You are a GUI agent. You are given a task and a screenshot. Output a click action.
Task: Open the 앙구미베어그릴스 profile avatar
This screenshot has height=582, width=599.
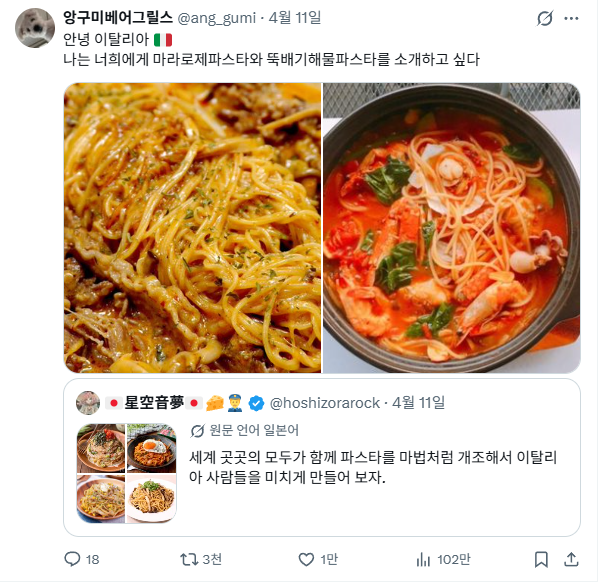(35, 28)
